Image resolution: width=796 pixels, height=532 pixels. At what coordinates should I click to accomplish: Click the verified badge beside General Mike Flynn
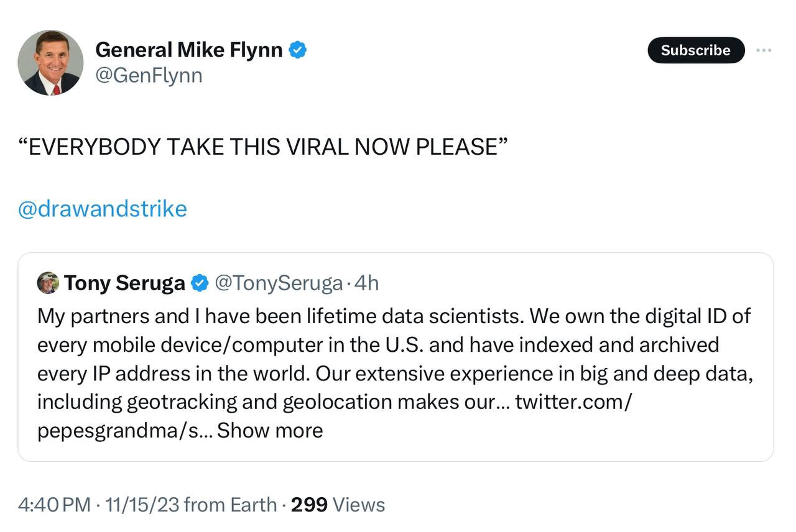click(x=298, y=50)
